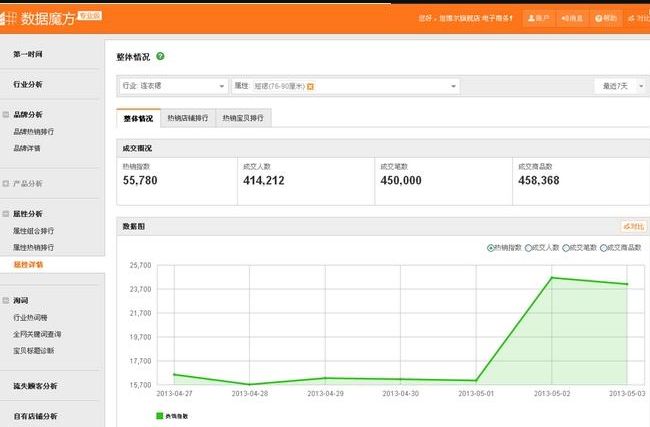Switch to the 整体情况 tab
This screenshot has width=650, height=427.
pyautogui.click(x=138, y=118)
